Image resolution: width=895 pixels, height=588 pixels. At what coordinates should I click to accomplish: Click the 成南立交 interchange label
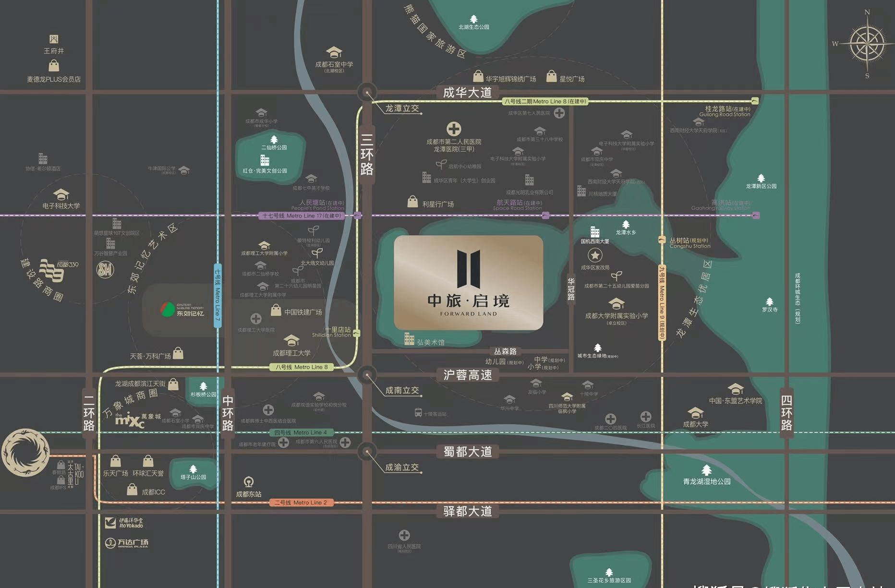point(402,391)
